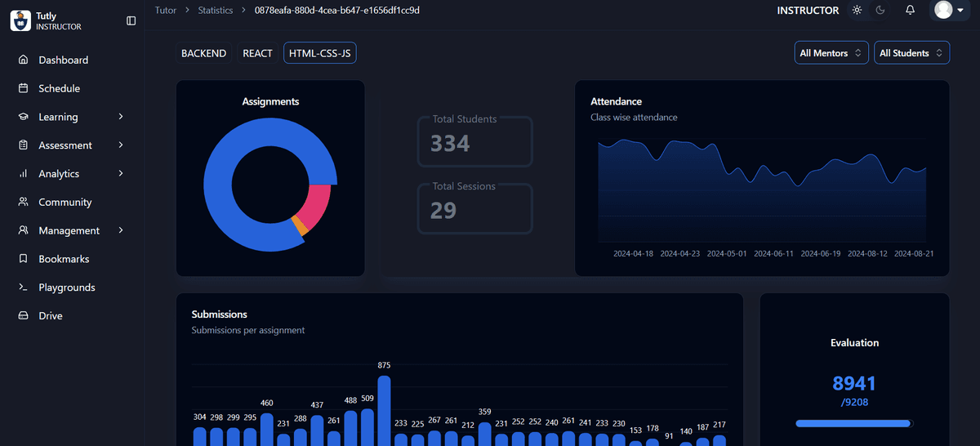Click the Playgrounds terminal icon
This screenshot has width=980, height=446.
pyautogui.click(x=23, y=288)
